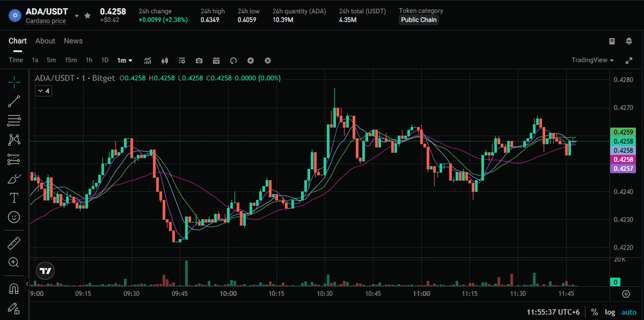Image resolution: width=644 pixels, height=320 pixels.
Task: Toggle the auto scale option
Action: [x=629, y=312]
